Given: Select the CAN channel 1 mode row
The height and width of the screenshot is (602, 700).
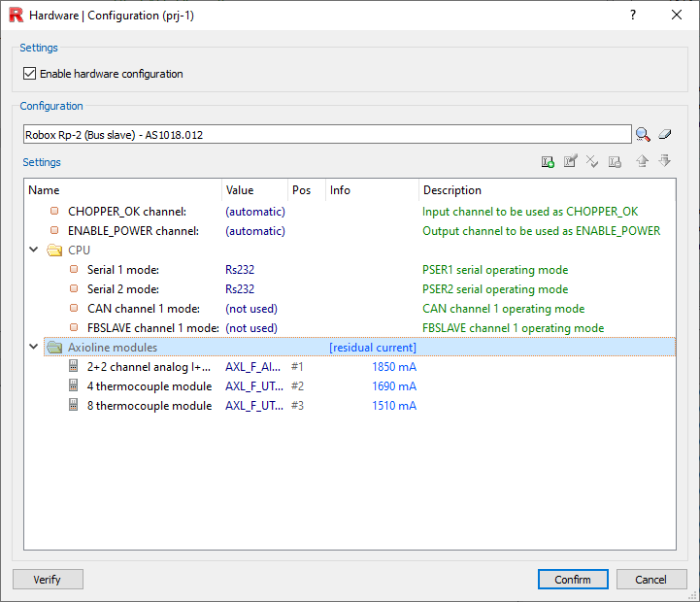Looking at the screenshot, I should click(x=350, y=309).
